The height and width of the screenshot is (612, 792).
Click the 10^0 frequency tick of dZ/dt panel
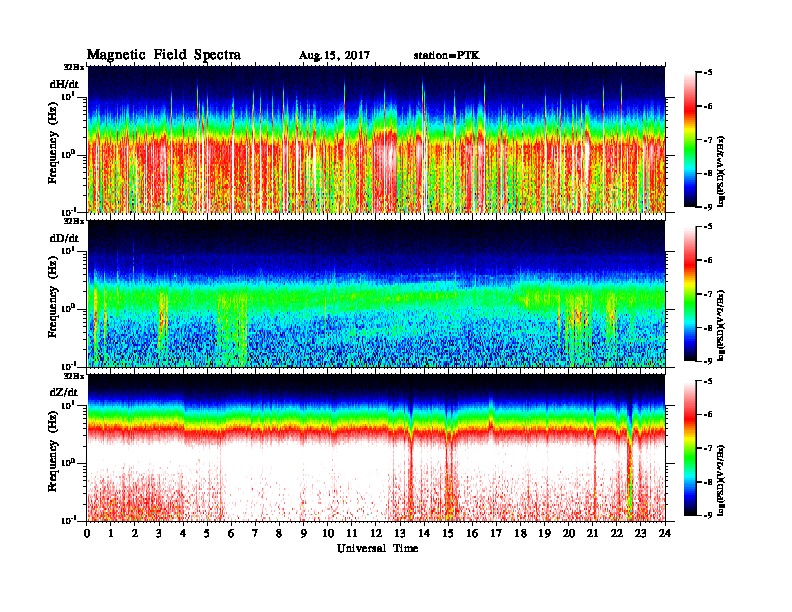click(69, 462)
